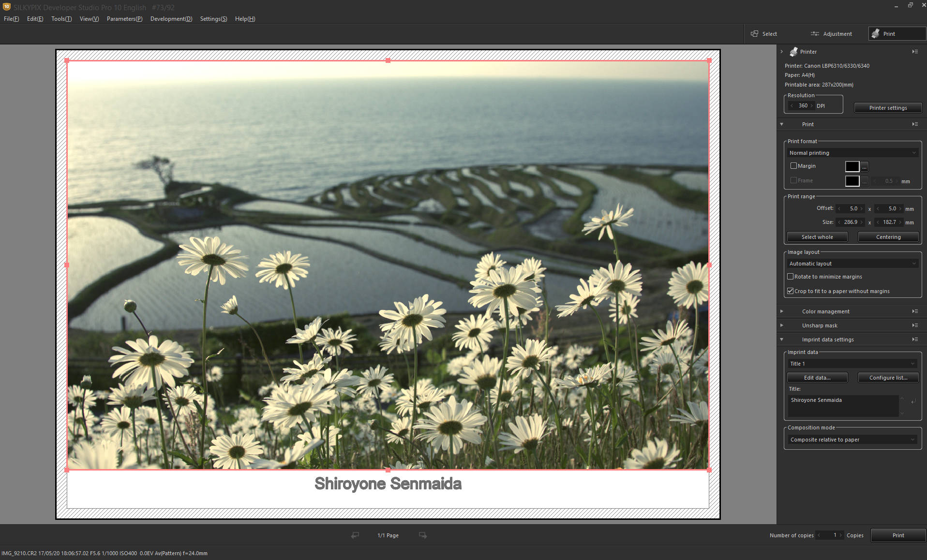Uncheck Crop to fit to a paper without margins
The width and height of the screenshot is (927, 560).
click(x=790, y=291)
